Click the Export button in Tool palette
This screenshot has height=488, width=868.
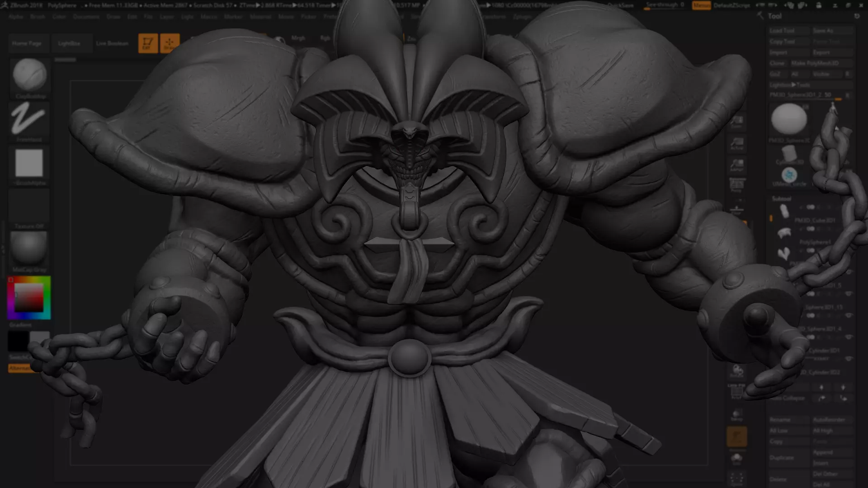832,52
